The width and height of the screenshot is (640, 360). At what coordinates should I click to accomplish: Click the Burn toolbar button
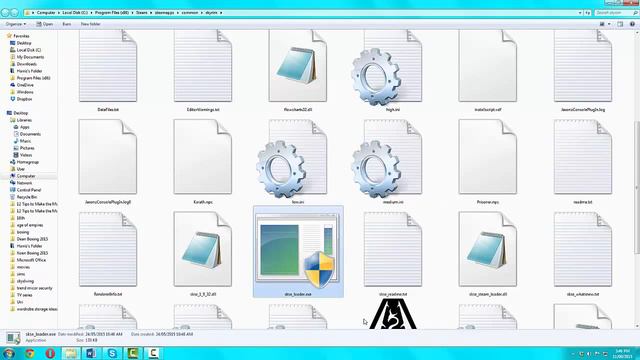click(67, 24)
